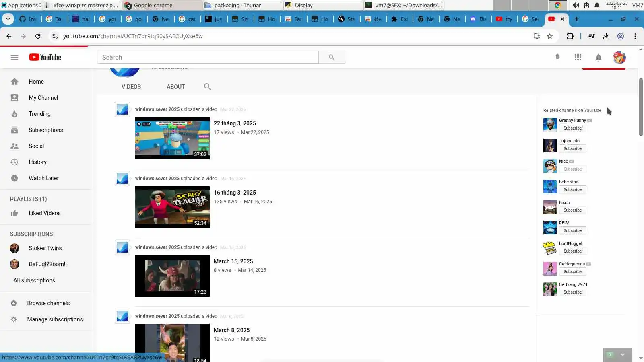Open the Browse channels plus icon
This screenshot has width=644, height=362.
pyautogui.click(x=14, y=303)
